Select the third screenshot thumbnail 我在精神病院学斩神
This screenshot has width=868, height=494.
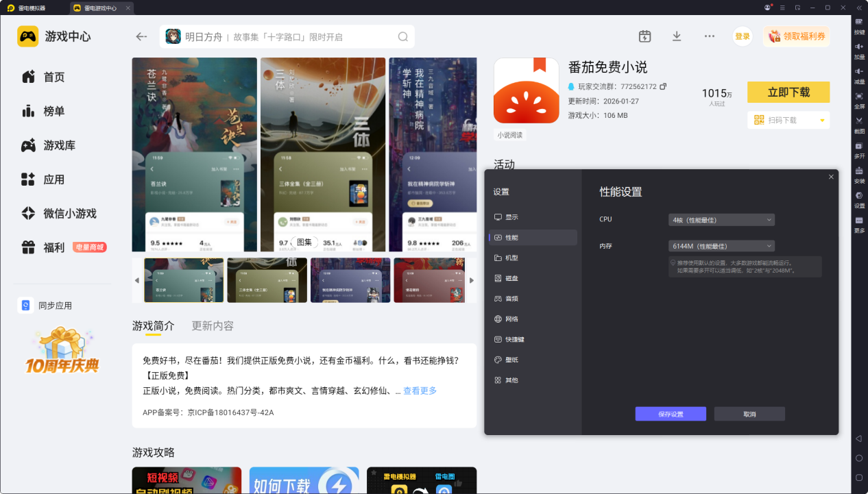tap(350, 280)
